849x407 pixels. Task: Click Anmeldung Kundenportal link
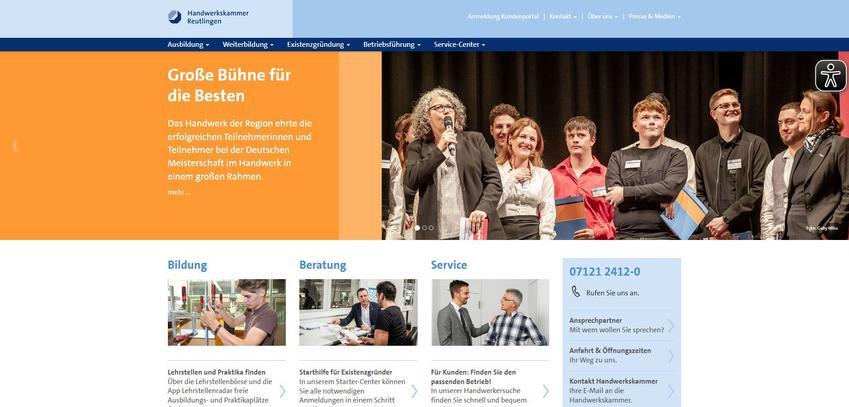[503, 17]
